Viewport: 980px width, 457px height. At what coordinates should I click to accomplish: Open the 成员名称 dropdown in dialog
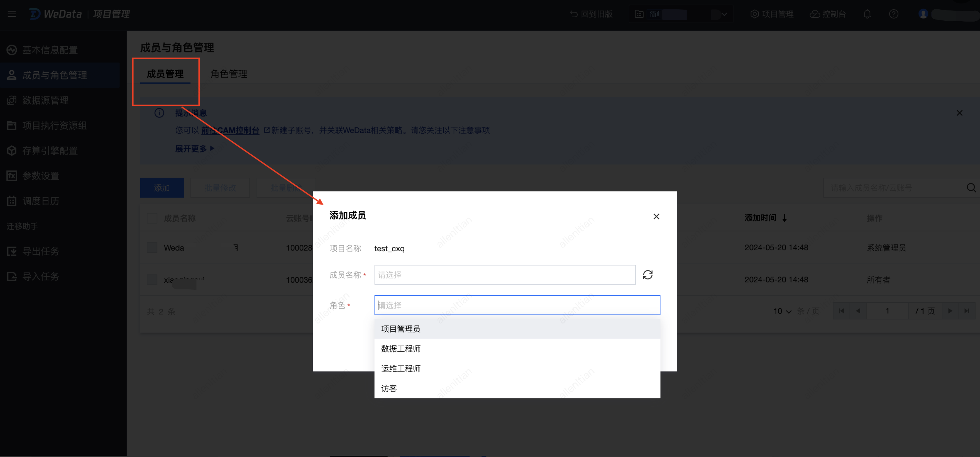click(x=505, y=275)
